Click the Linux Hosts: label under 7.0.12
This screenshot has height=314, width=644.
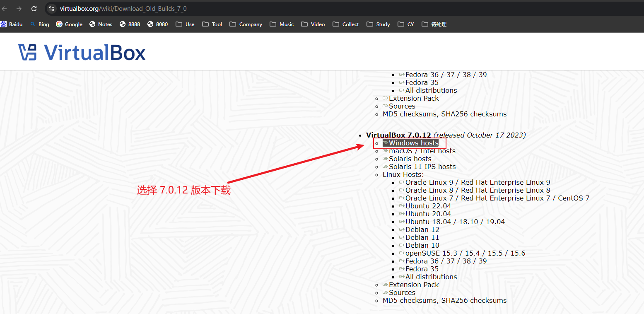[403, 174]
